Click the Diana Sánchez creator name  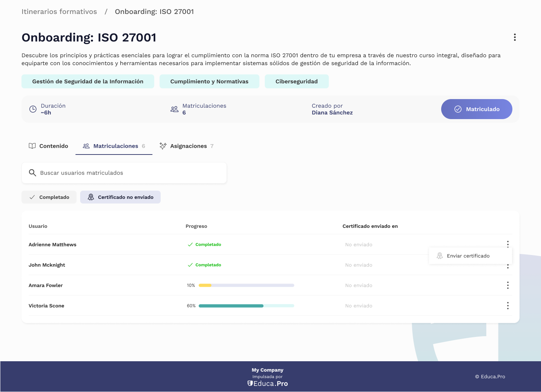pos(332,113)
